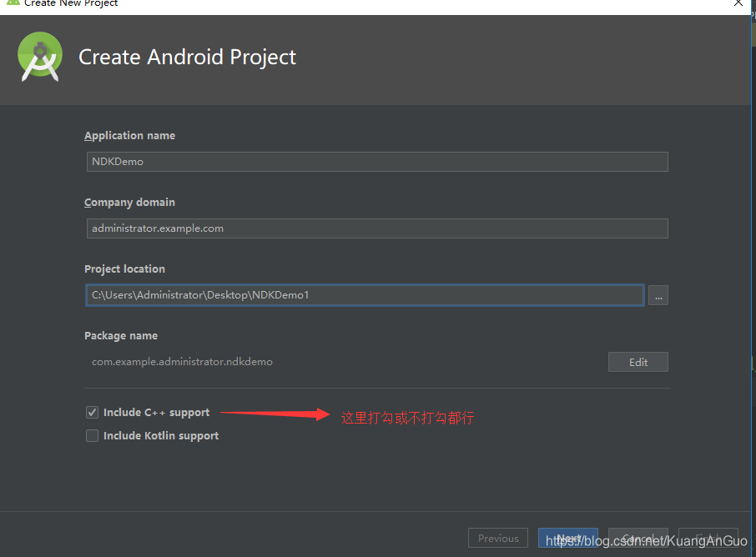Click the Cancel button
756x557 pixels.
(x=638, y=538)
